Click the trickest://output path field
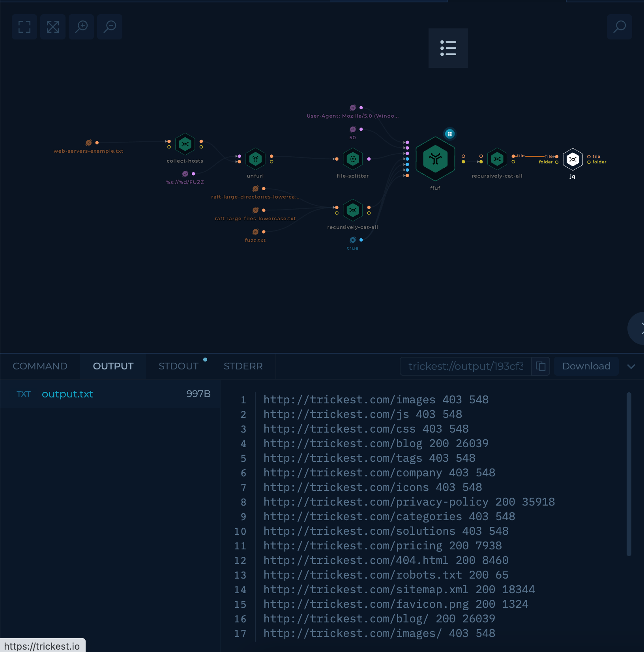 pyautogui.click(x=466, y=366)
